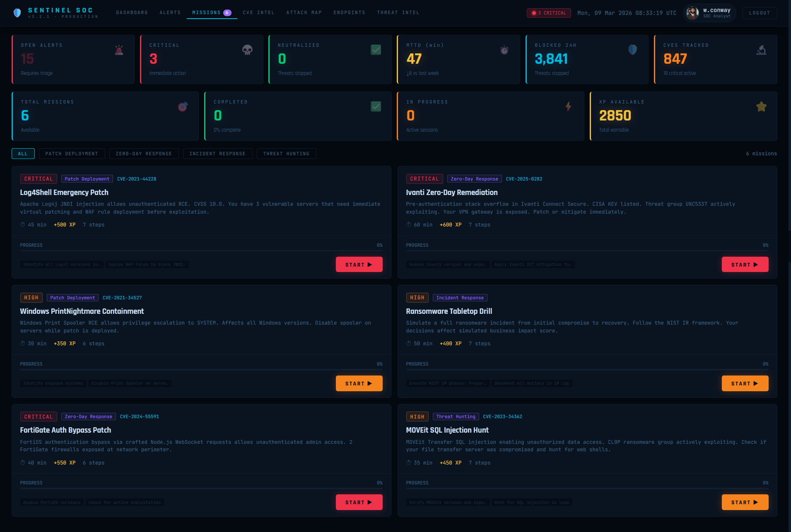This screenshot has height=532, width=791.
Task: Click the clock icon beside 60 min
Action: [409, 225]
